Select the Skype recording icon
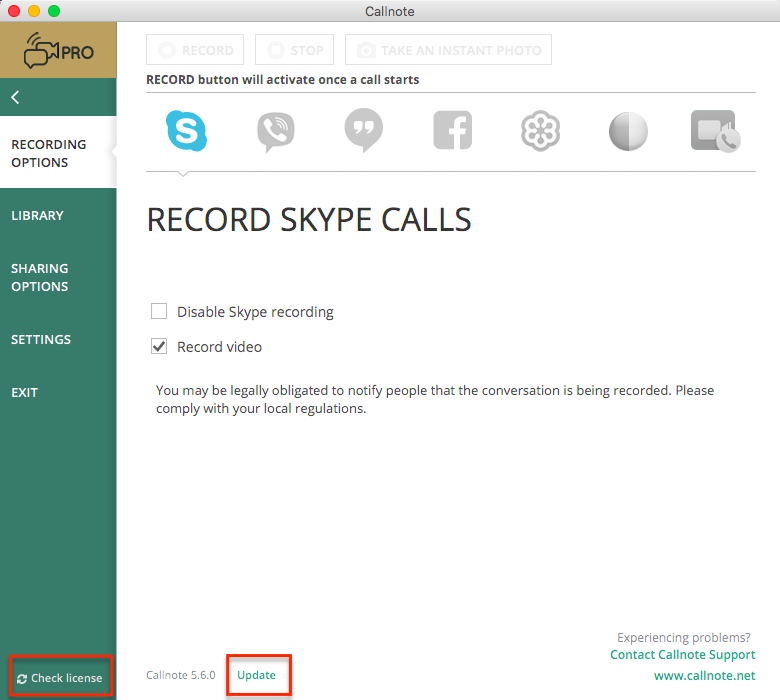The height and width of the screenshot is (700, 780). (187, 131)
